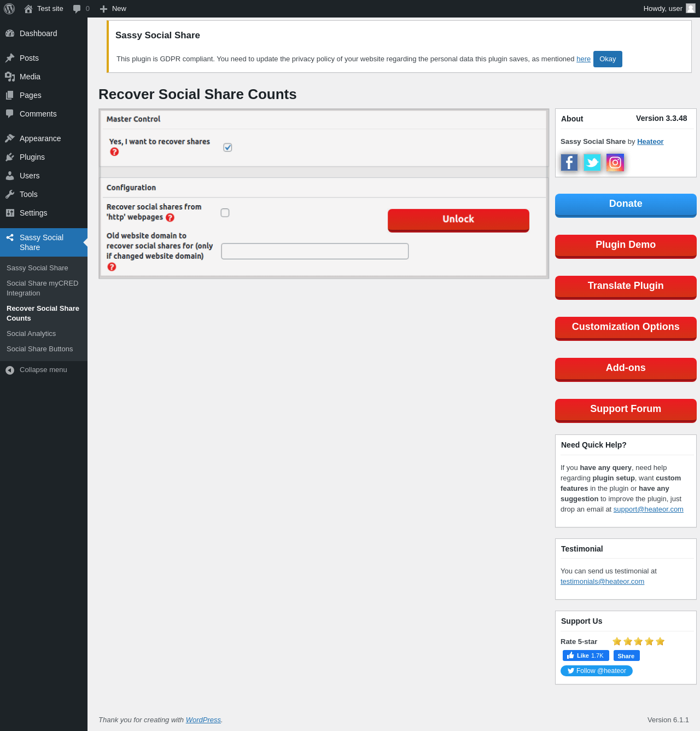Click the Pages icon in sidebar

[x=10, y=95]
